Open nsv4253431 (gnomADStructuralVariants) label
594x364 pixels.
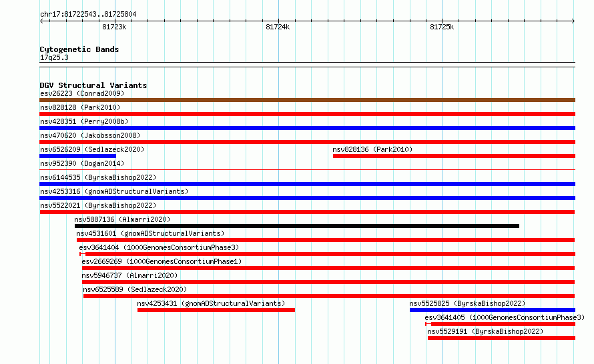coord(211,303)
